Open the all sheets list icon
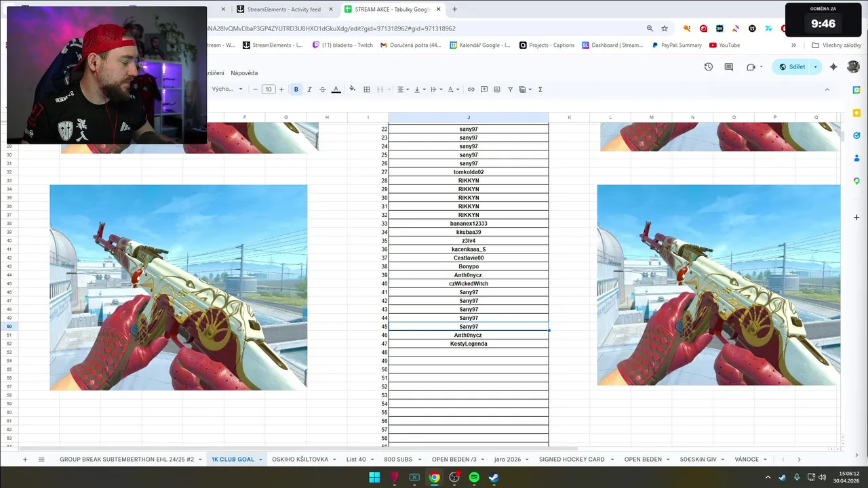This screenshot has height=488, width=868. coord(41,460)
